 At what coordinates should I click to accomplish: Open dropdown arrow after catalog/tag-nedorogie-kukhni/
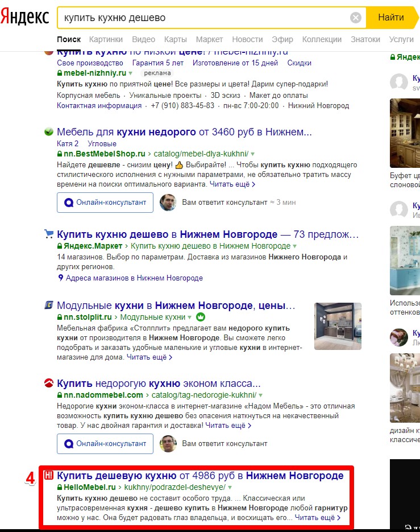261,395
